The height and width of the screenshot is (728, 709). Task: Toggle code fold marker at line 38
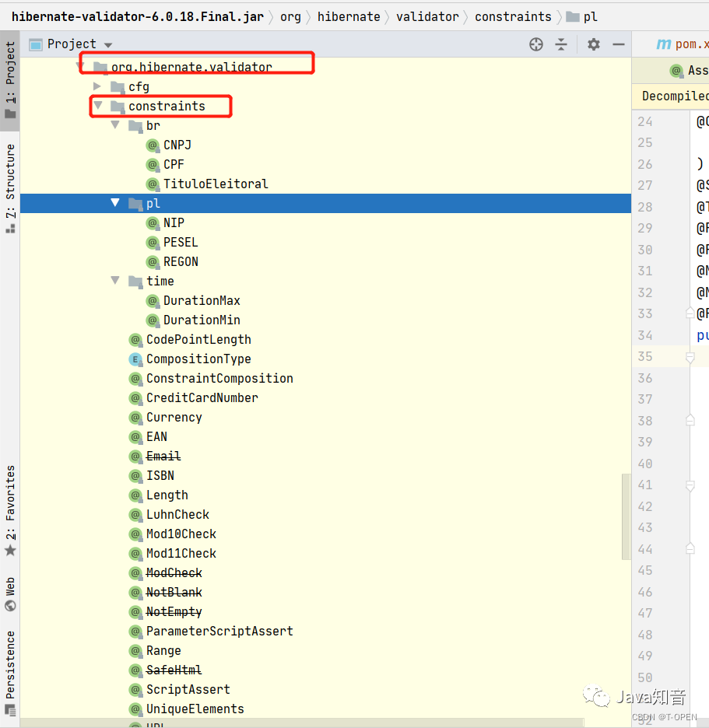(x=690, y=420)
